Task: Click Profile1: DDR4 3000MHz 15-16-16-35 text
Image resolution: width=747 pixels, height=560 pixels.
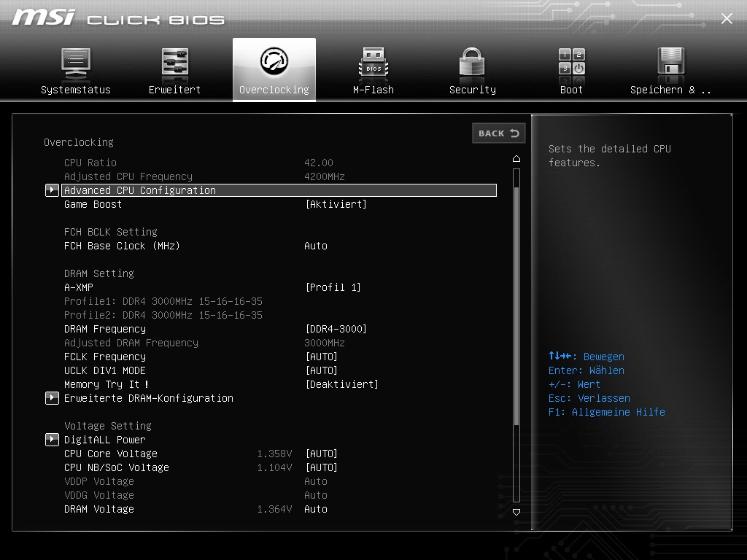Action: point(163,301)
